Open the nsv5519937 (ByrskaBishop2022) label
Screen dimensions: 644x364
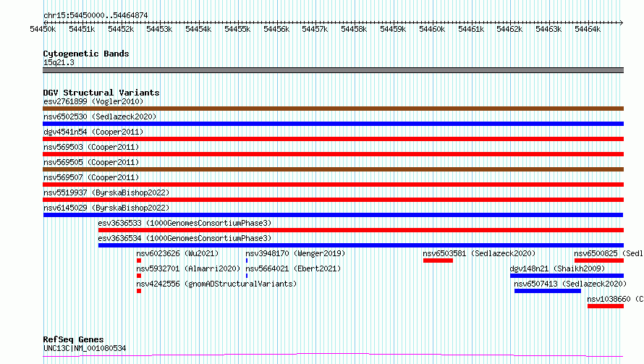click(106, 192)
